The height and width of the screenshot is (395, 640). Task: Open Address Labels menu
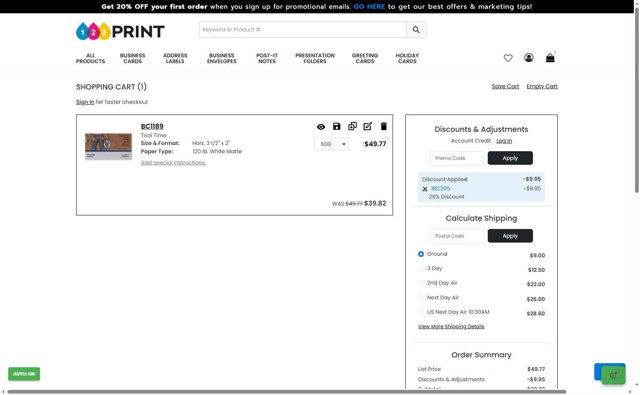[175, 58]
